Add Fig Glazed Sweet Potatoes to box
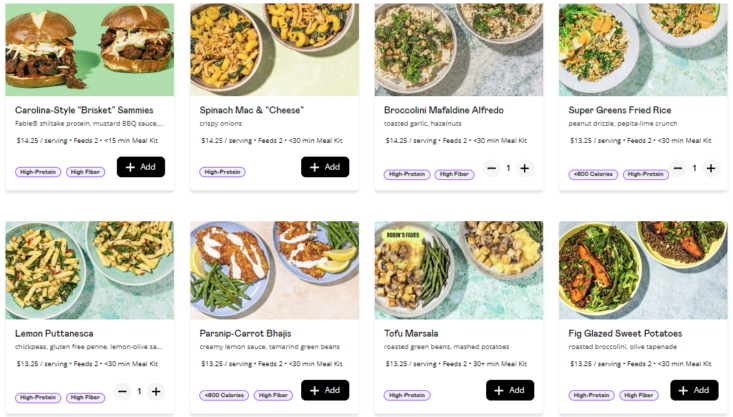The width and height of the screenshot is (733, 417). 694,390
